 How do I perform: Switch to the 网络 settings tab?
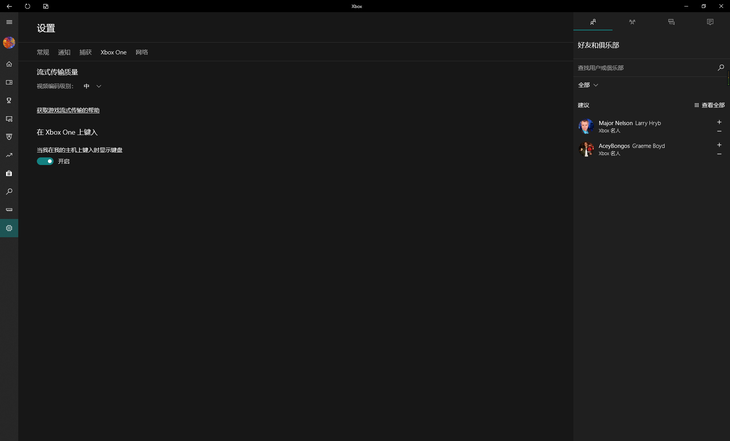point(142,52)
